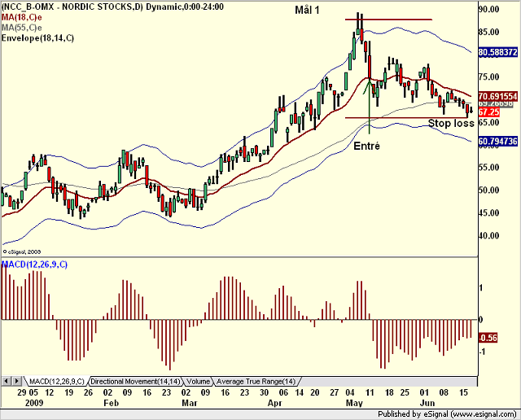
Task: Click the Envelope(18,14,C) legend label
Action: [37, 38]
